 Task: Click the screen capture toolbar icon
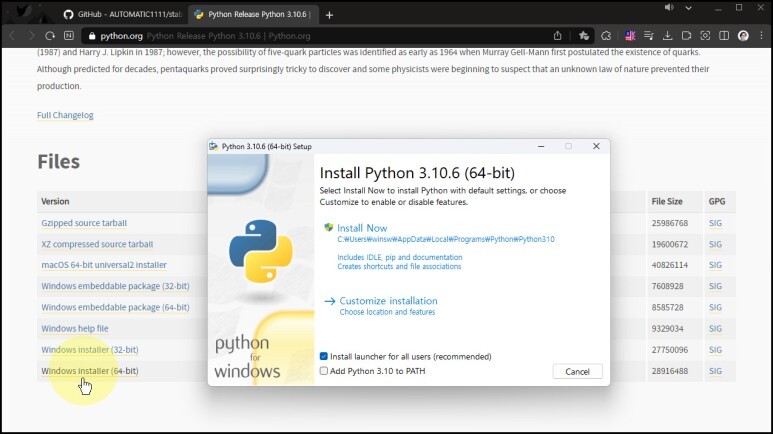(705, 36)
